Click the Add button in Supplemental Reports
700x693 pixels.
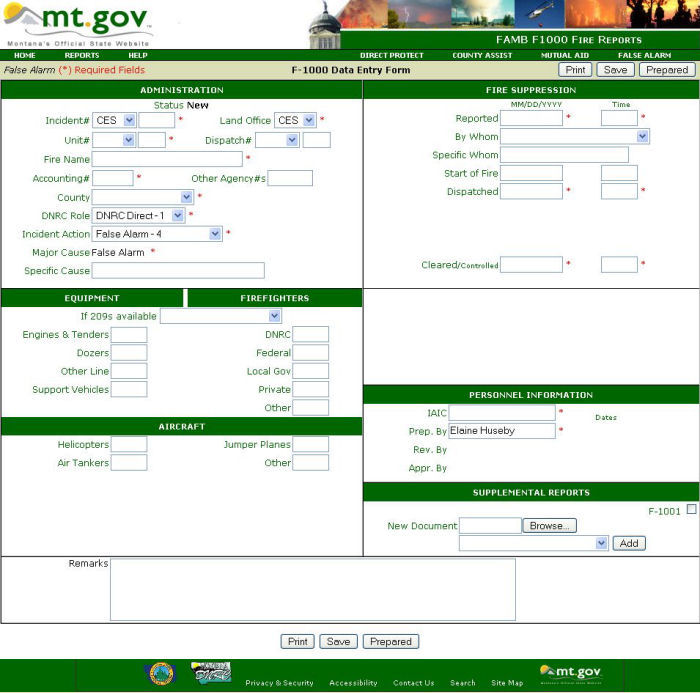[x=629, y=543]
